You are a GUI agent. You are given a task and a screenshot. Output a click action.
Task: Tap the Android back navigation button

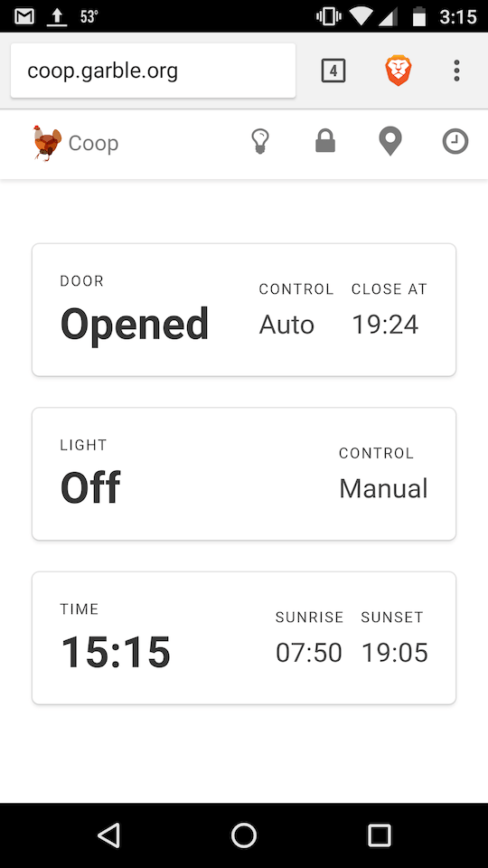(x=109, y=835)
